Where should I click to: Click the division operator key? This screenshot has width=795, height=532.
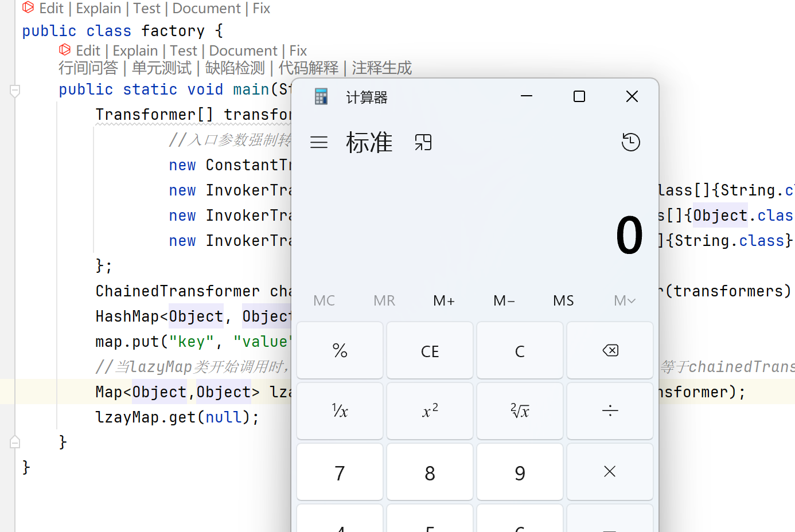(x=610, y=411)
